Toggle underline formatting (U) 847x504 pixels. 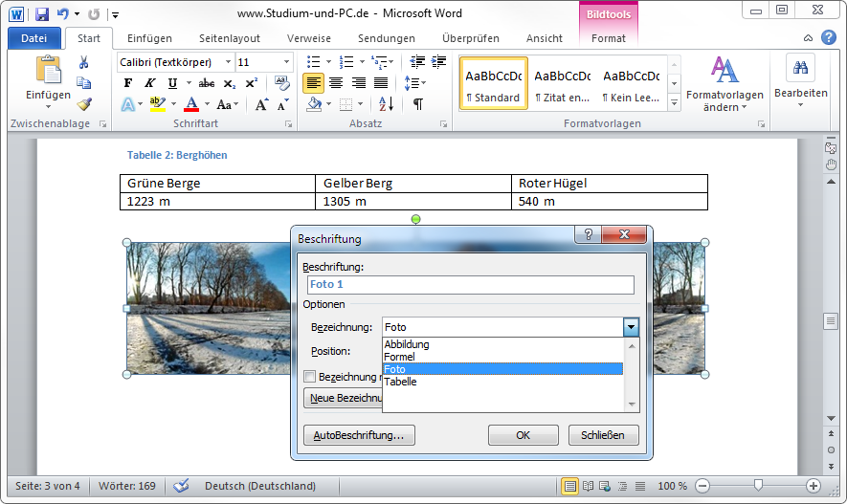pyautogui.click(x=172, y=83)
